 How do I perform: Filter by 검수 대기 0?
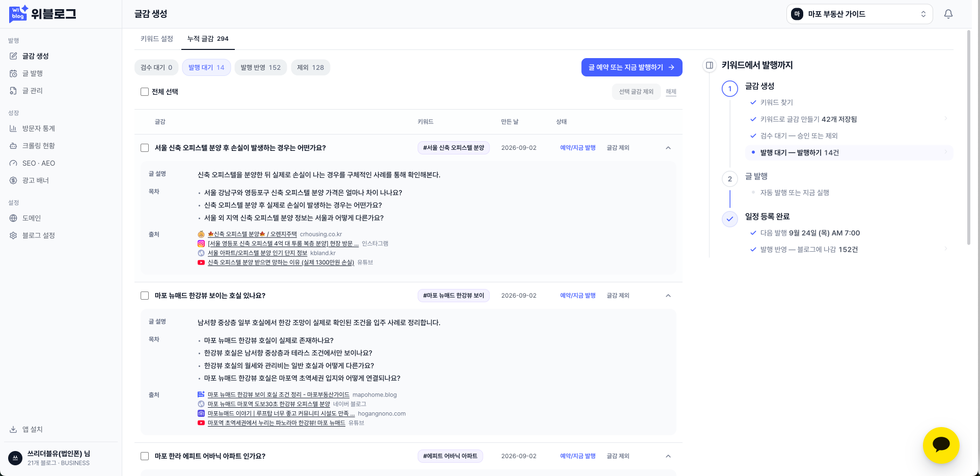[x=156, y=67]
